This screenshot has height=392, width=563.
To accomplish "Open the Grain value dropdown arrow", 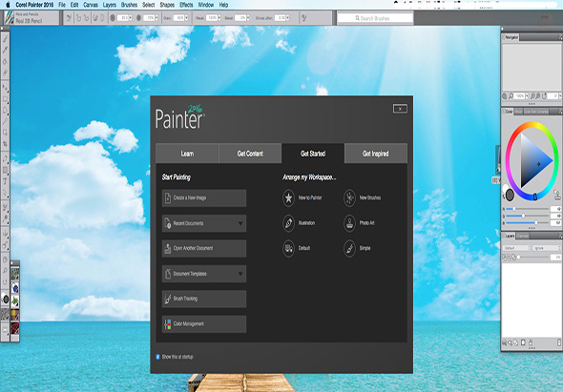I will pyautogui.click(x=186, y=17).
